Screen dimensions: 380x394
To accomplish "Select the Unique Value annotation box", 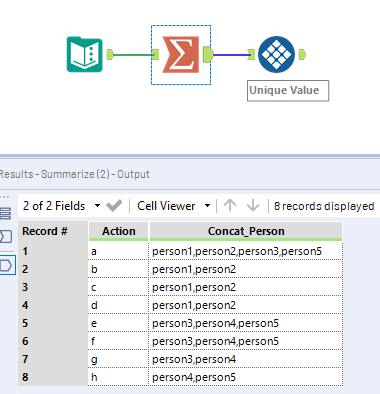I will click(288, 91).
